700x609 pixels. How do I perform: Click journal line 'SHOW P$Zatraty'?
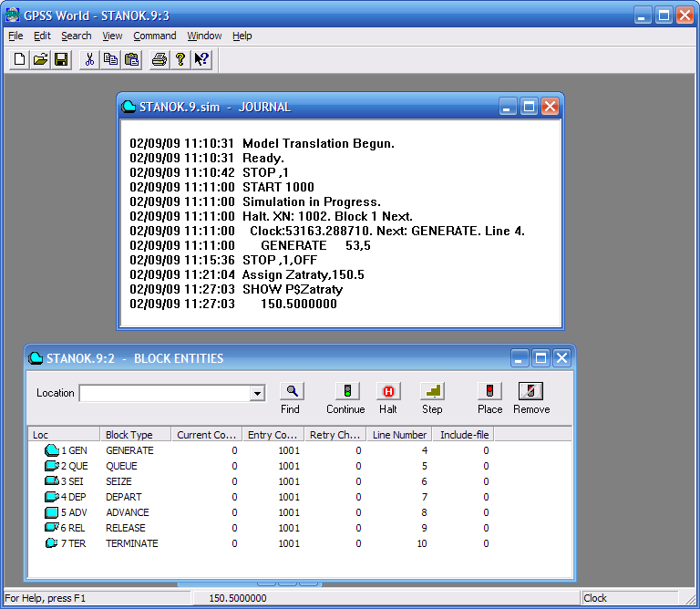293,289
